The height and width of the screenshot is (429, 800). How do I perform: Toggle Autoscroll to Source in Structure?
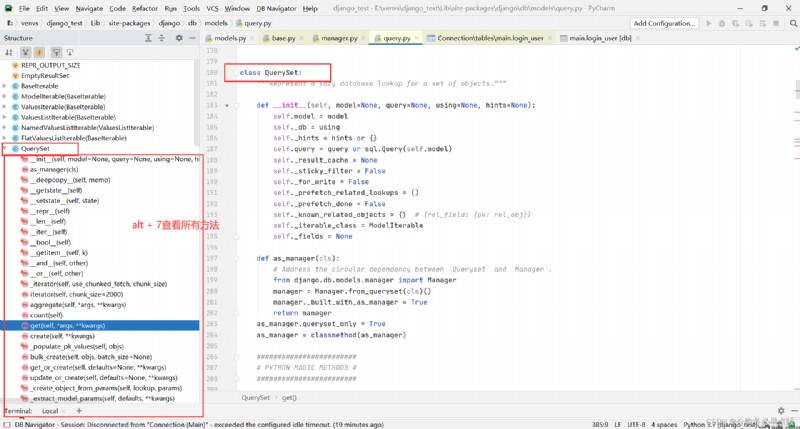(x=56, y=52)
